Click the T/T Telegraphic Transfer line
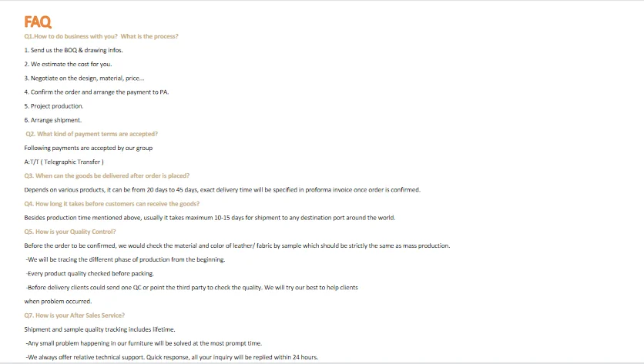Screen dimensions: 644x364 pos(64,162)
